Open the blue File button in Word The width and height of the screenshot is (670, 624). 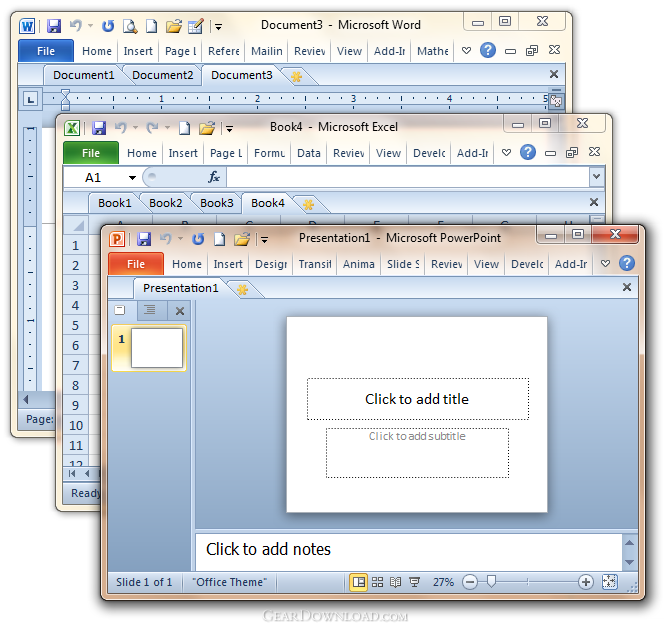pos(46,51)
